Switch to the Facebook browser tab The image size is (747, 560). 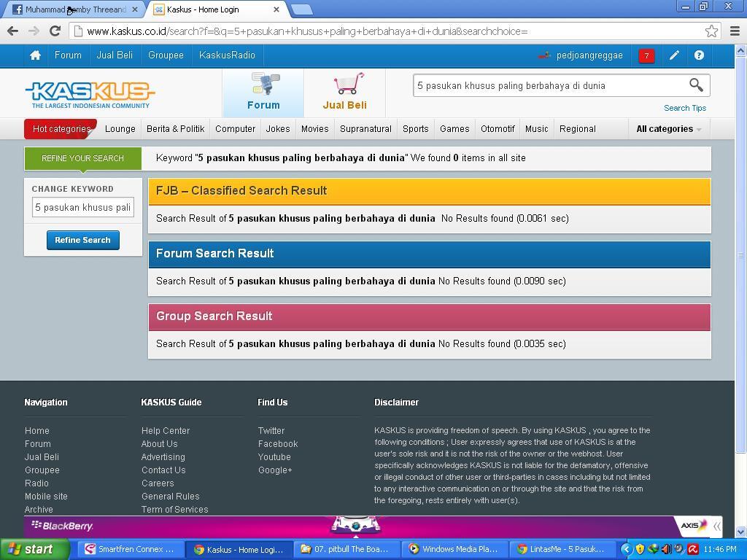point(75,9)
